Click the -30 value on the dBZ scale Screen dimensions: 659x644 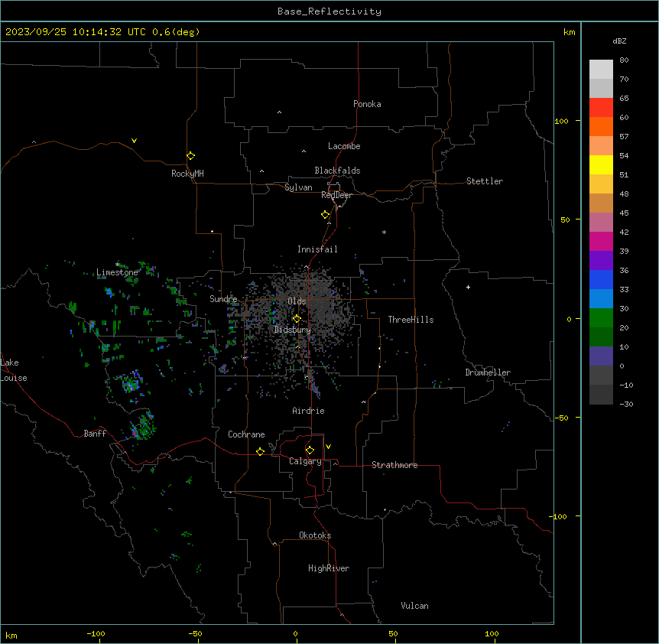626,404
